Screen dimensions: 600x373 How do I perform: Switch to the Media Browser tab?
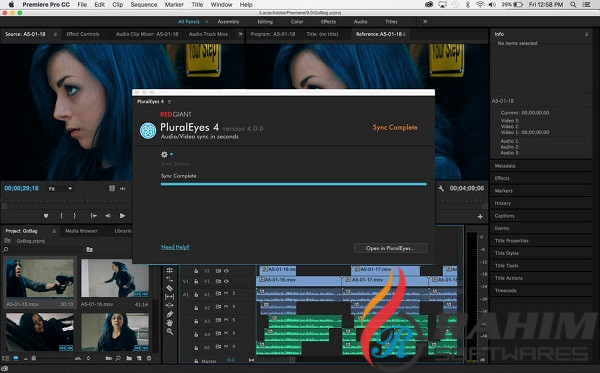click(x=81, y=231)
